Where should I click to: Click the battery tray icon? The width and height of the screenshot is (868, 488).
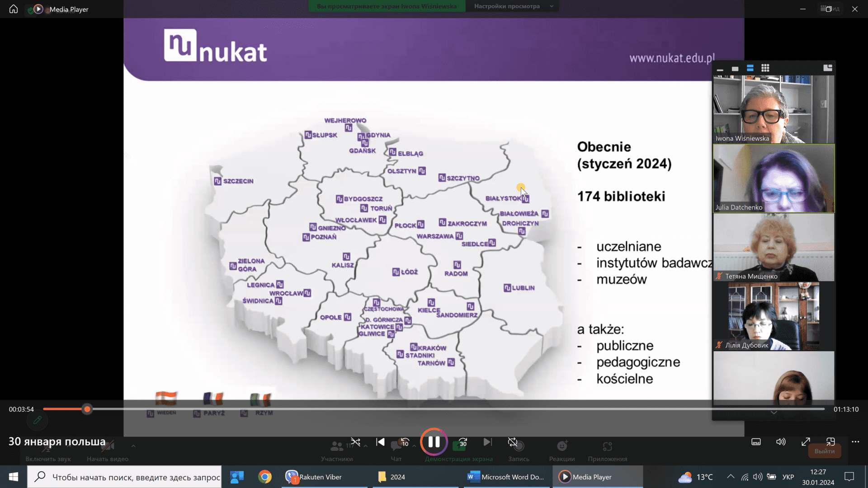(772, 477)
